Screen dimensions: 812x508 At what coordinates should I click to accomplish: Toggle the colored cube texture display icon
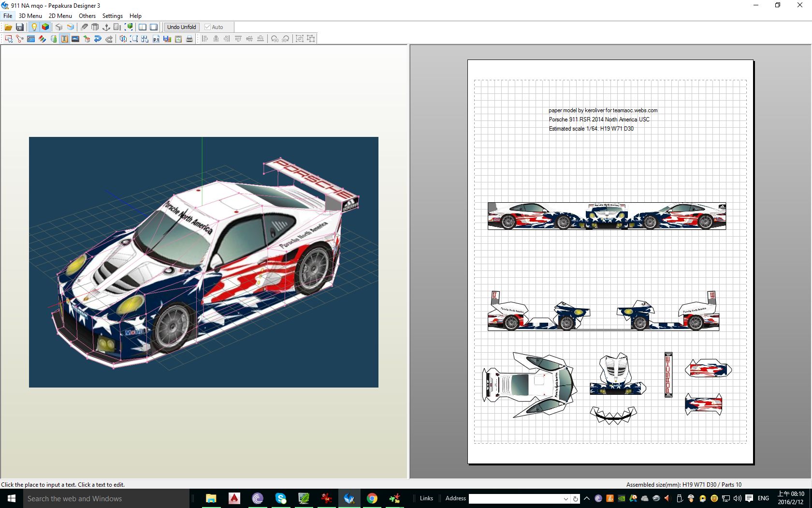tap(45, 27)
